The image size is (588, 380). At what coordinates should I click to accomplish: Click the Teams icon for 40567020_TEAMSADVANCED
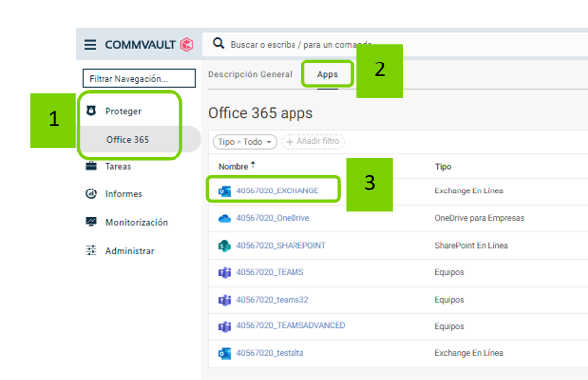click(225, 326)
